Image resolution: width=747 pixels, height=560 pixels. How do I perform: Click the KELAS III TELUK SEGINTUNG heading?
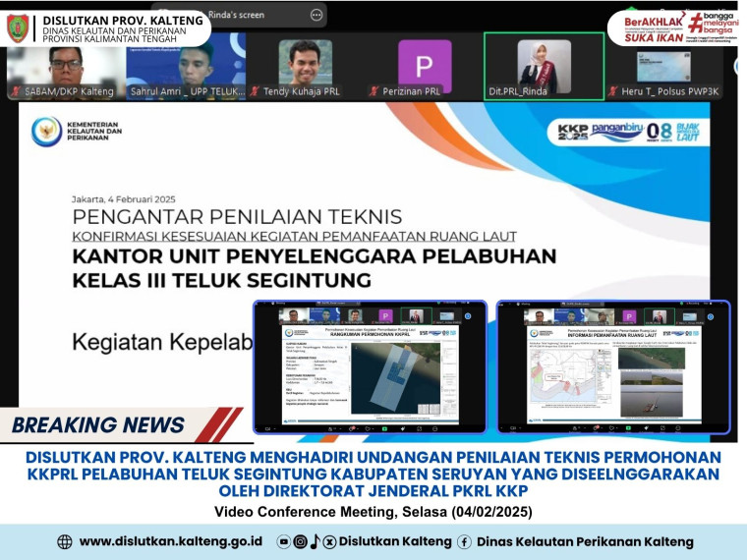(x=221, y=280)
